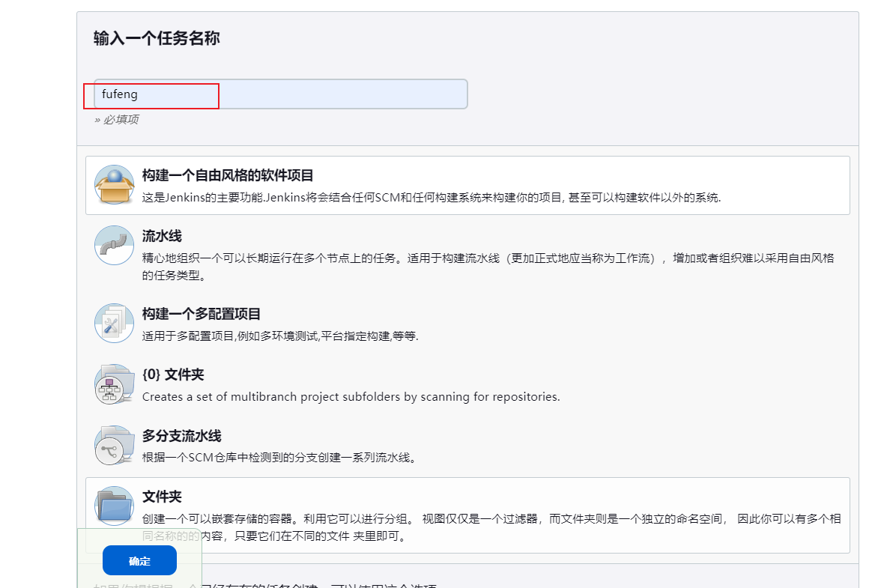Click the 确定 confirm button
Image resolution: width=890 pixels, height=588 pixels.
139,561
